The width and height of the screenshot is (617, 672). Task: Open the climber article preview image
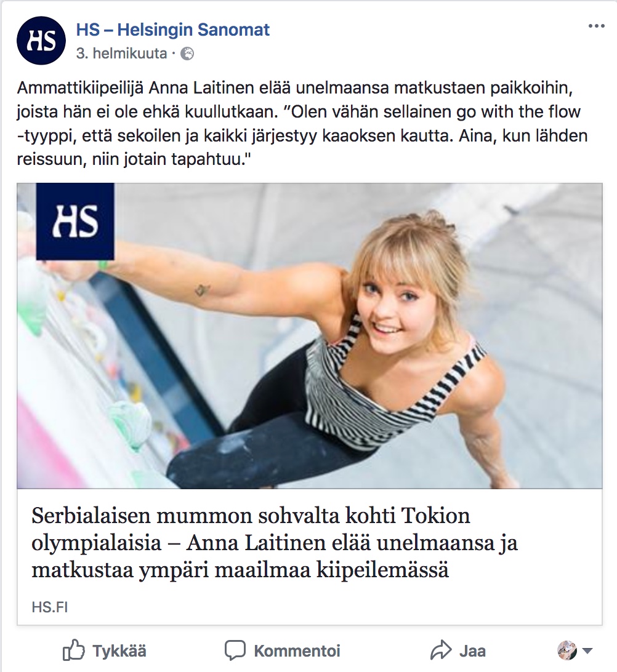310,335
